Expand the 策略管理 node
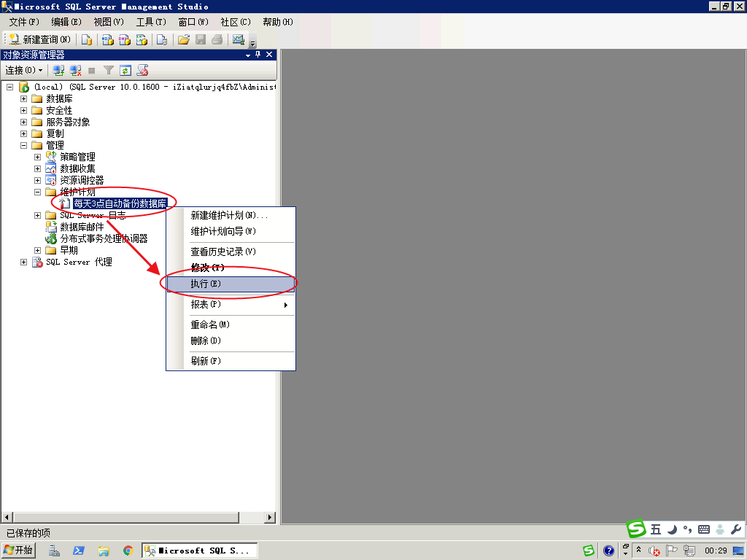The image size is (747, 560). [x=38, y=157]
